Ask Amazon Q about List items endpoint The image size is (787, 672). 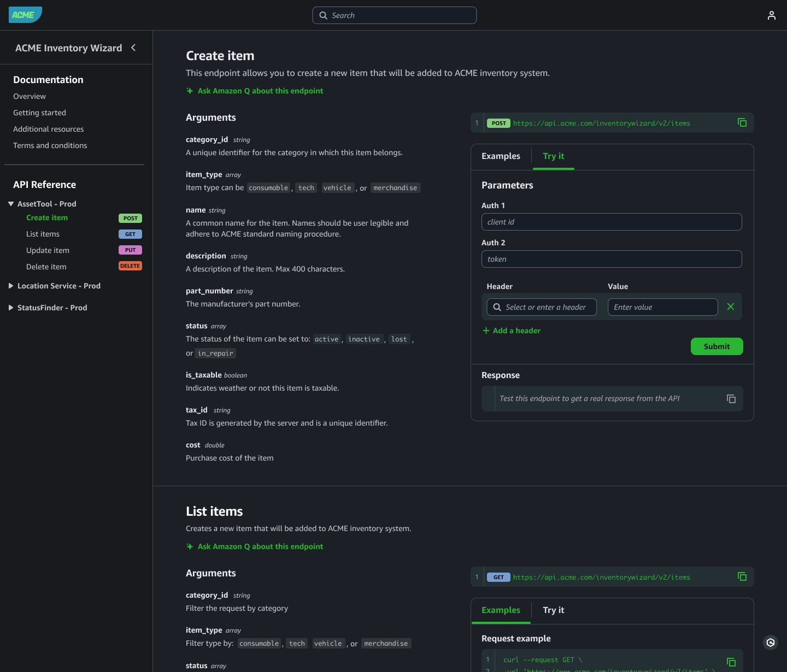pos(260,546)
